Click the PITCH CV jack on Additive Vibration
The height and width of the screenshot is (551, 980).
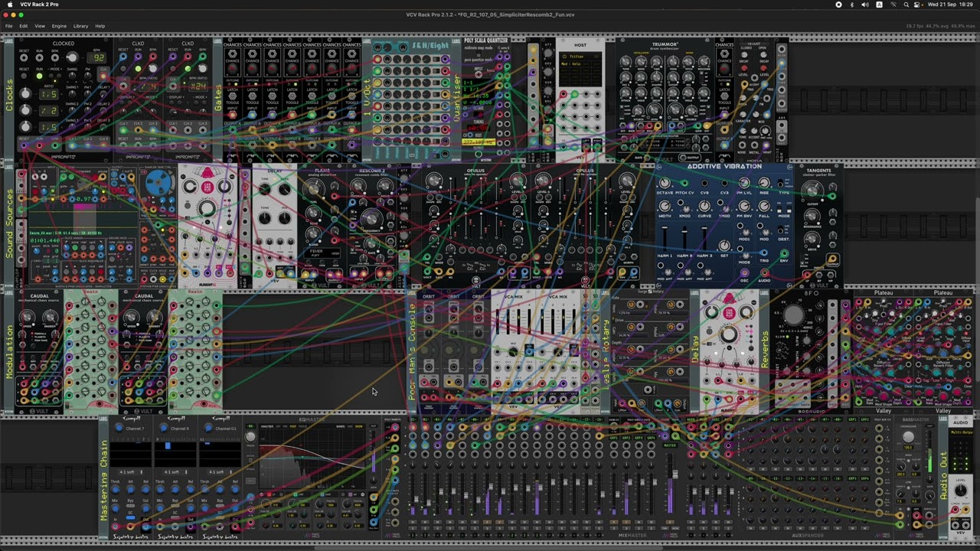pyautogui.click(x=684, y=182)
